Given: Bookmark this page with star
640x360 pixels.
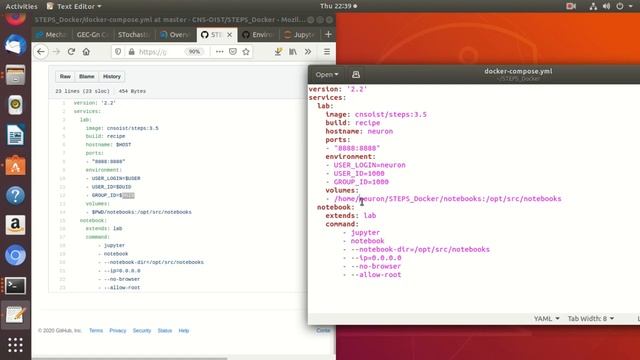Looking at the screenshot, I should [246, 52].
